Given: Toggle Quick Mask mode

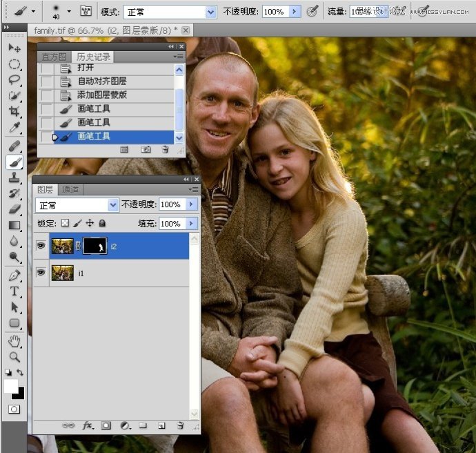Looking at the screenshot, I should [x=14, y=409].
